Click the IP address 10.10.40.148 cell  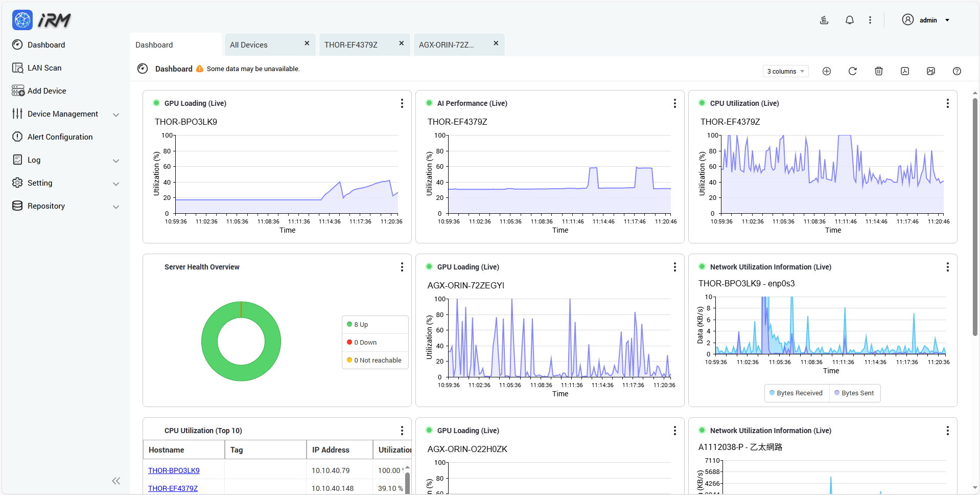coord(333,488)
